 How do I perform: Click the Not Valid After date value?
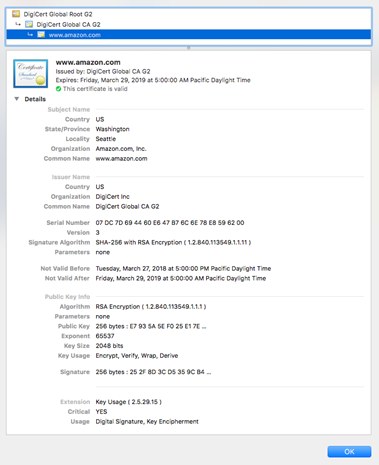181,278
